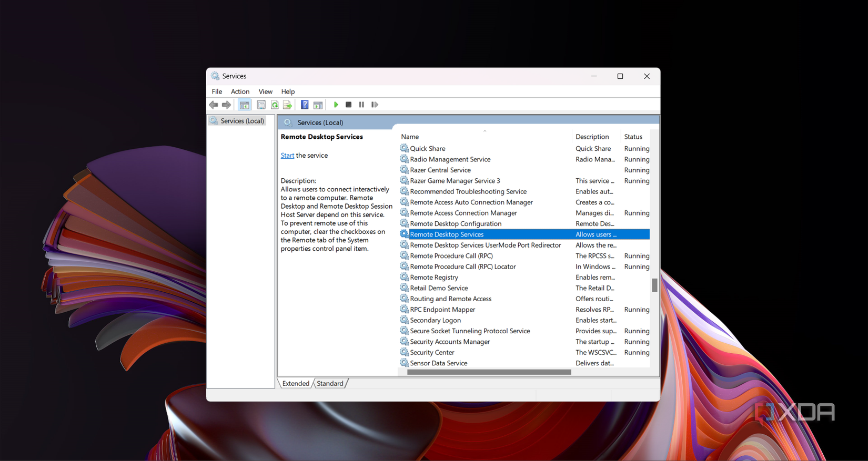Click the Start Service play icon
The height and width of the screenshot is (461, 868).
point(336,105)
